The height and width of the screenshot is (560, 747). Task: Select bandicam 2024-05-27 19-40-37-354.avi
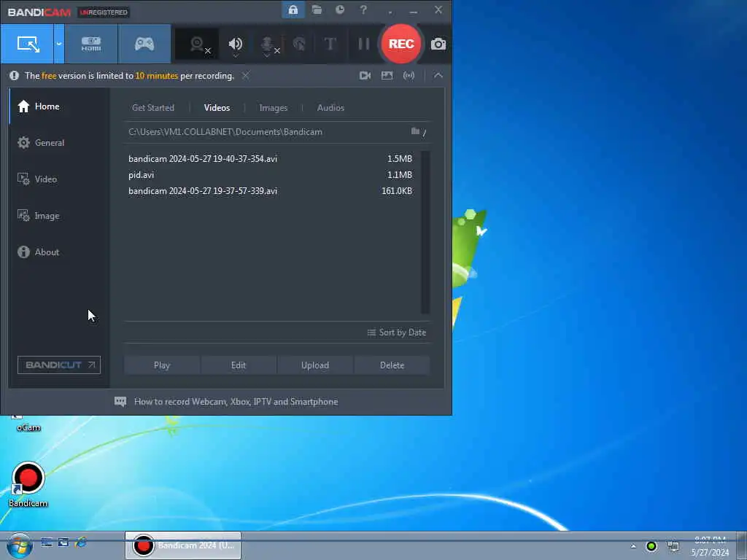(203, 158)
